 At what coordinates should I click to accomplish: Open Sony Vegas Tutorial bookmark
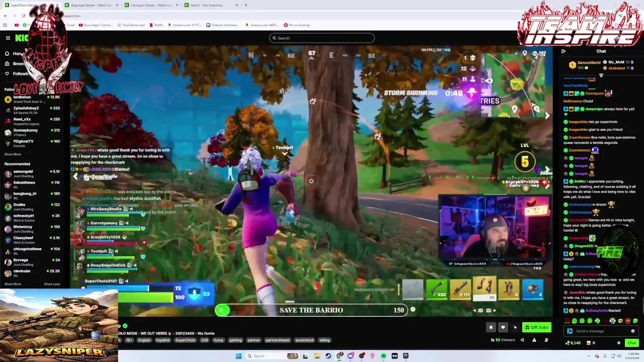tap(96, 25)
